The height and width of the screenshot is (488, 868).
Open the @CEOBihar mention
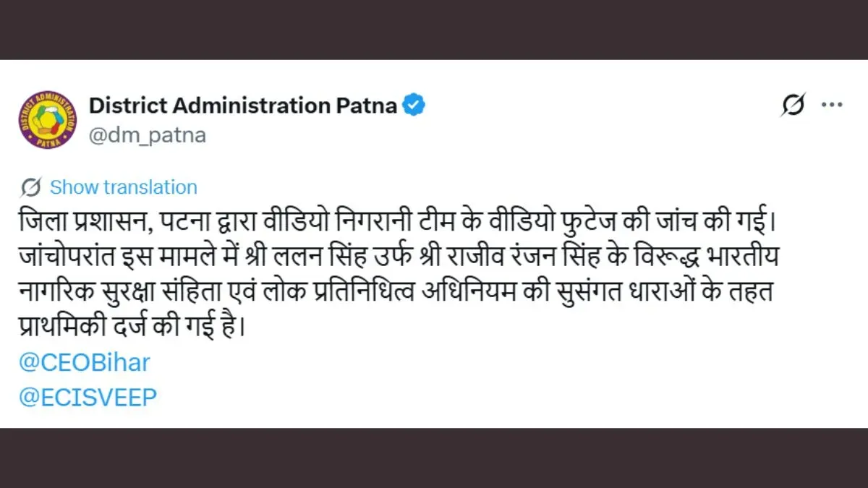[84, 362]
